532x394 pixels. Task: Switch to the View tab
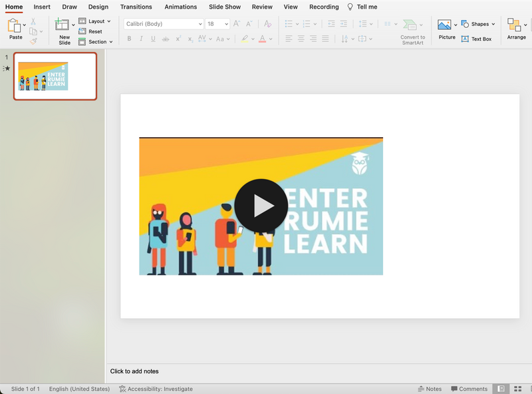291,7
